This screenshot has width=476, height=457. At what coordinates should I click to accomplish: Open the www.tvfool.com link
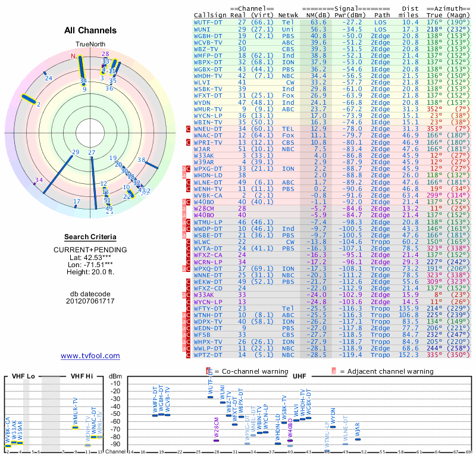click(90, 356)
